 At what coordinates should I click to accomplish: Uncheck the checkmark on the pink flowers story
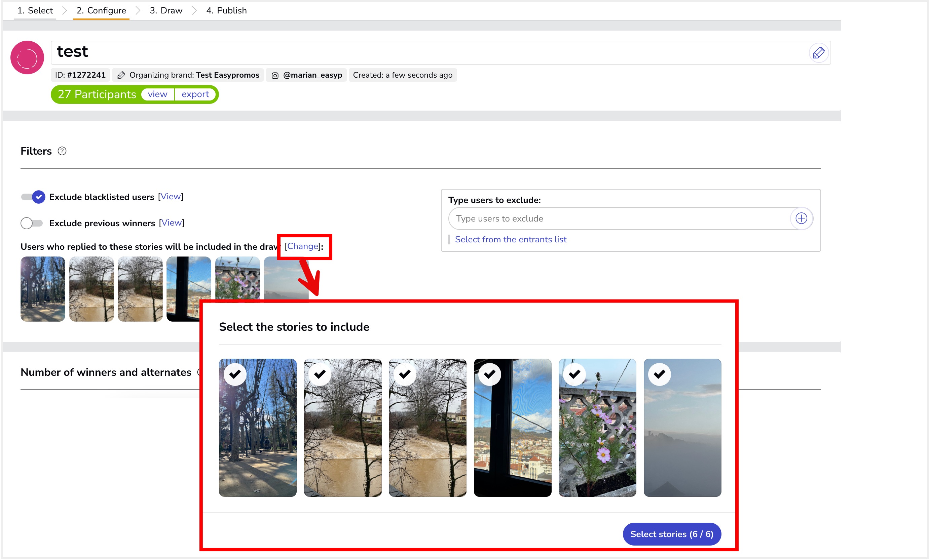(574, 374)
